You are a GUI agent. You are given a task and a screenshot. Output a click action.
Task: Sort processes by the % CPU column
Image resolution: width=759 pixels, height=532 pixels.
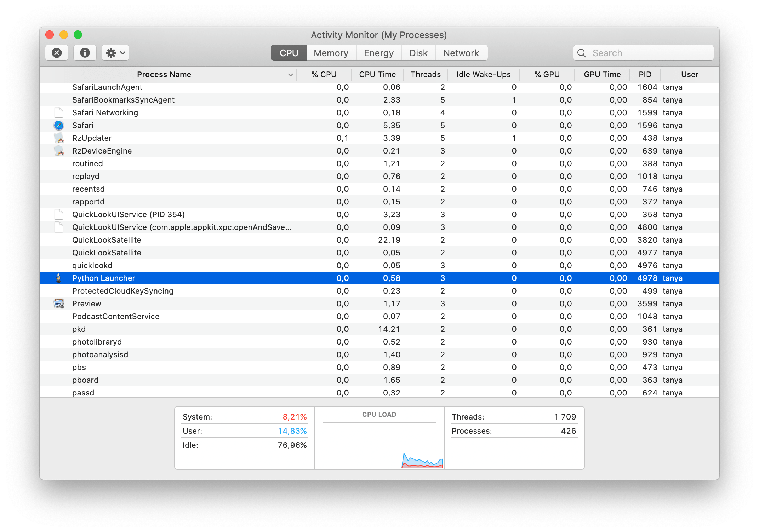(x=324, y=74)
